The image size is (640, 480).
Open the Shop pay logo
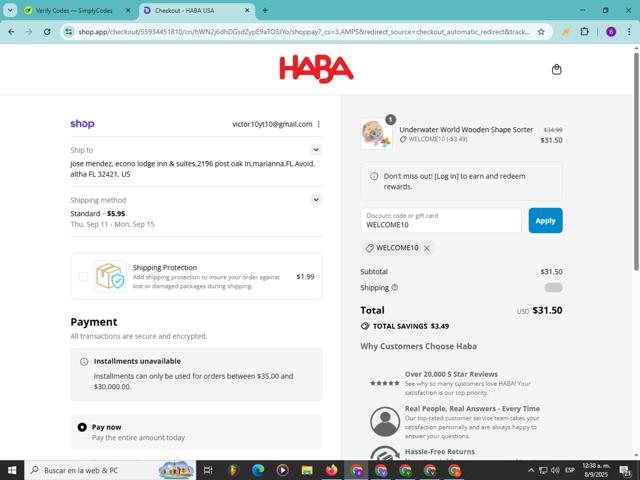82,124
